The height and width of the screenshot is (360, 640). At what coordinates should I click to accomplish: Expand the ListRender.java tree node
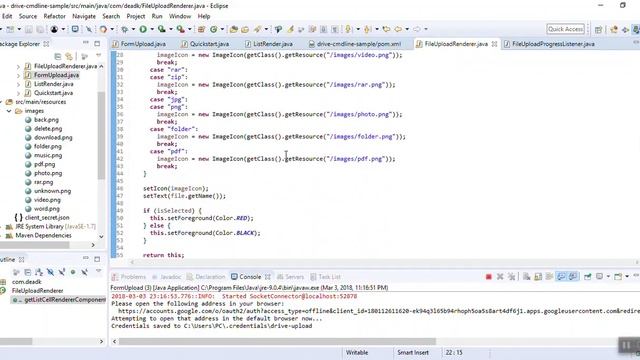(18, 84)
